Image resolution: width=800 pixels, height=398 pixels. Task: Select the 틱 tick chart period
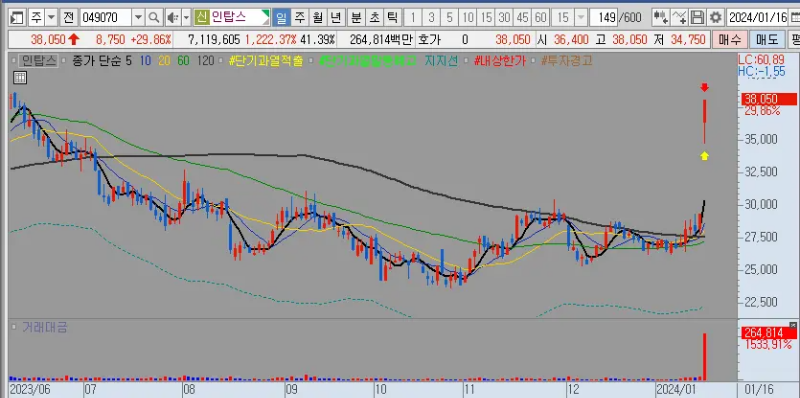coord(392,18)
